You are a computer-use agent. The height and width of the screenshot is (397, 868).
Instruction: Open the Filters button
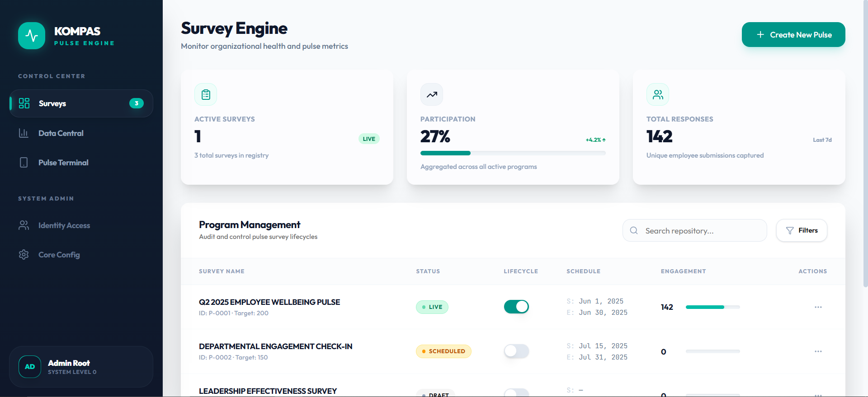pyautogui.click(x=802, y=230)
